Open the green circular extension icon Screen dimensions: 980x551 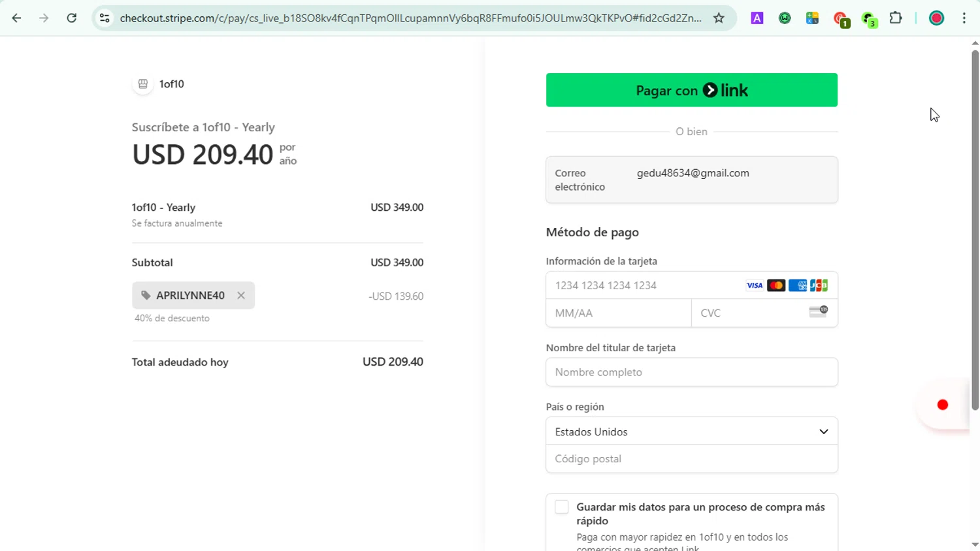[x=785, y=18]
